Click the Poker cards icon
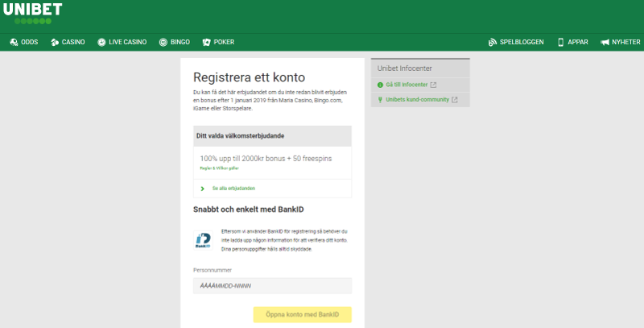Image resolution: width=644 pixels, height=328 pixels. tap(207, 42)
